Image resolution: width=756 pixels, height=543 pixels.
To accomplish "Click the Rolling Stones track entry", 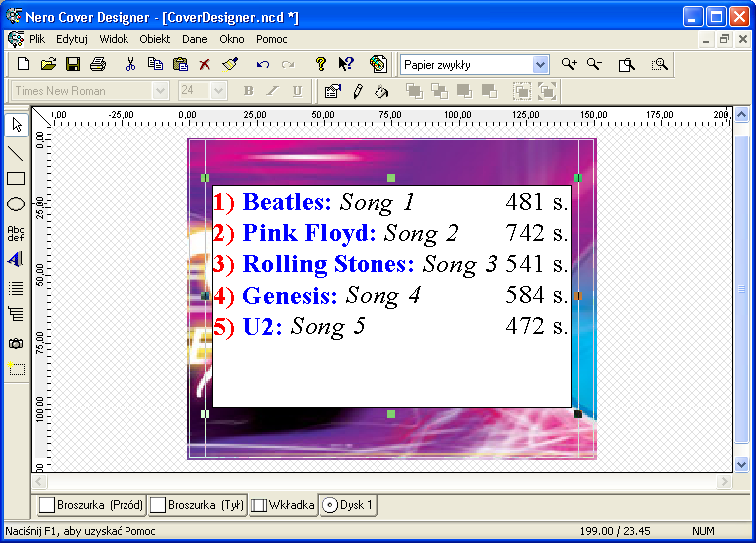I will pos(391,264).
